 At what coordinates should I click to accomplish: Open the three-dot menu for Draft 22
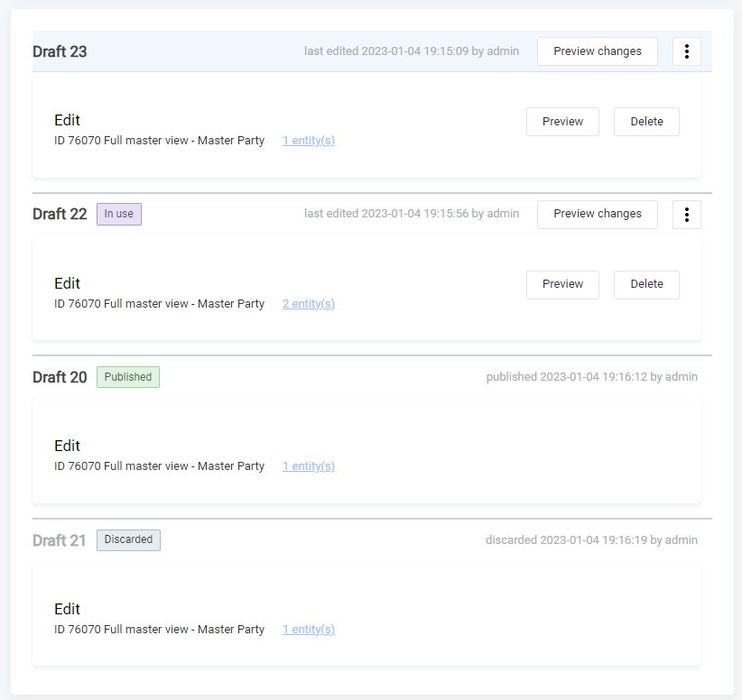pos(687,214)
